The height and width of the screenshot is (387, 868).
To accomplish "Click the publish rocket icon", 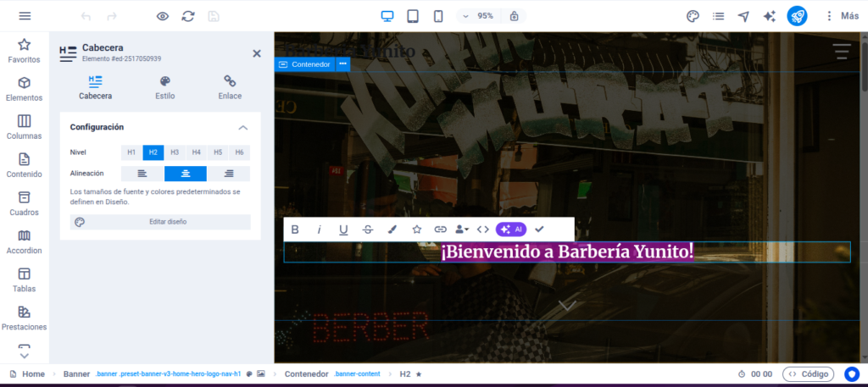I will pos(797,16).
